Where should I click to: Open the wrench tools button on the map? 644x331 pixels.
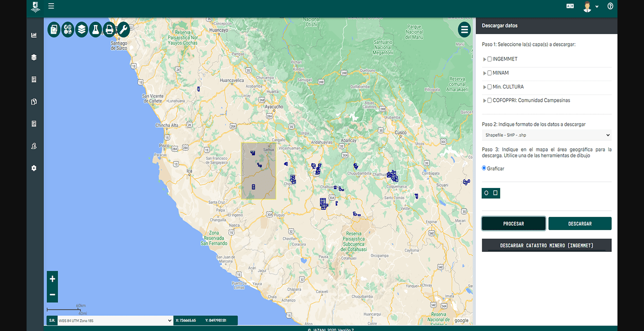point(123,29)
